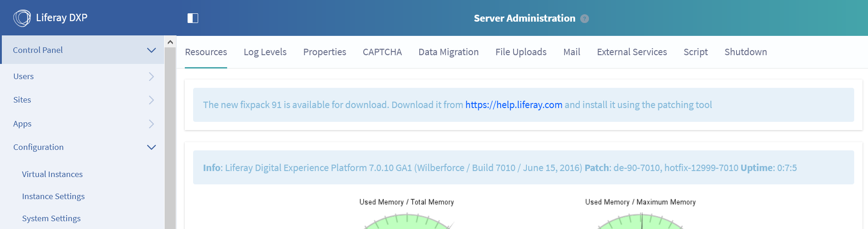This screenshot has width=868, height=229.
Task: Open the External Services tab
Action: 632,52
